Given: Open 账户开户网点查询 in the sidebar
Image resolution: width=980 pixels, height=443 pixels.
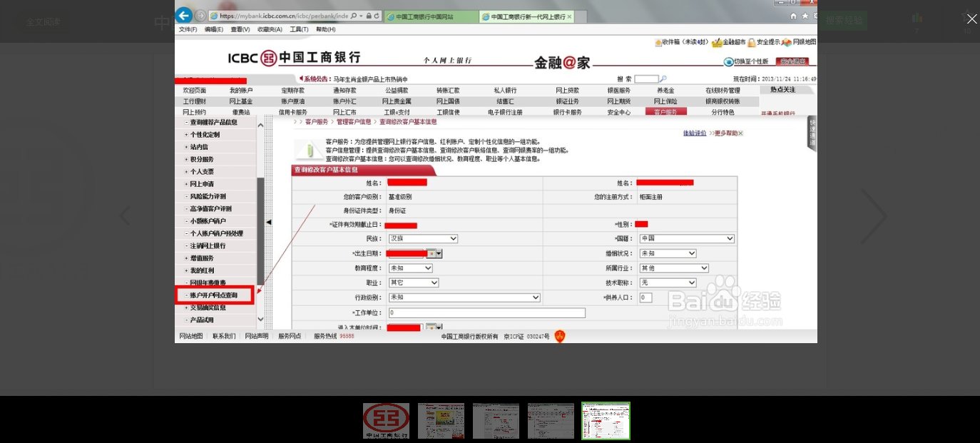Looking at the screenshot, I should [215, 295].
